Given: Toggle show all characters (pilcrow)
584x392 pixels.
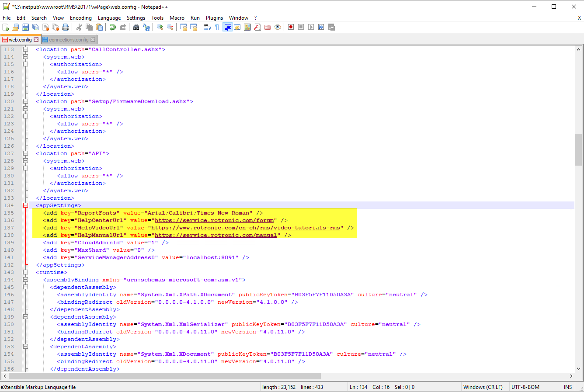Looking at the screenshot, I should 217,27.
